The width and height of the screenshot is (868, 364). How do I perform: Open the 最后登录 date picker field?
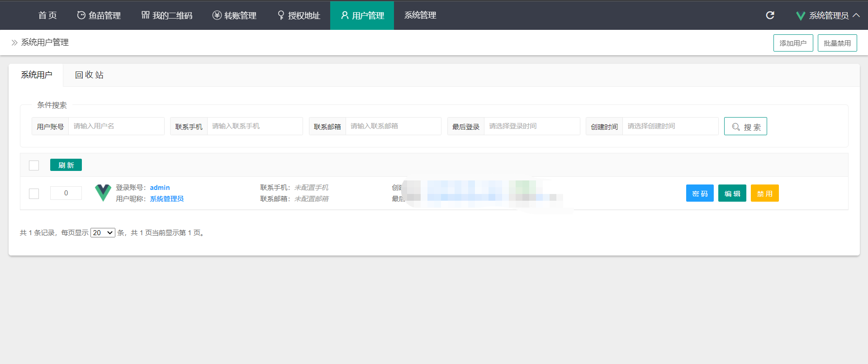coord(532,126)
